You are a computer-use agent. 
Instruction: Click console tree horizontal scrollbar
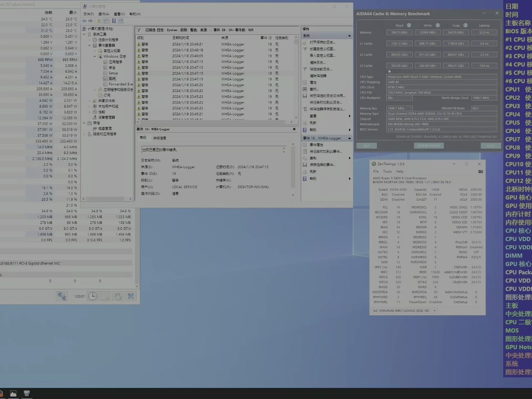point(107,199)
